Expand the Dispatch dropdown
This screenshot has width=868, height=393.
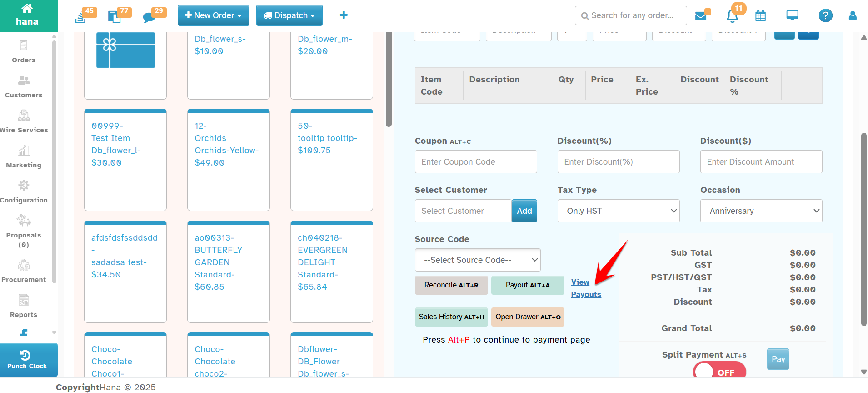[x=289, y=15]
